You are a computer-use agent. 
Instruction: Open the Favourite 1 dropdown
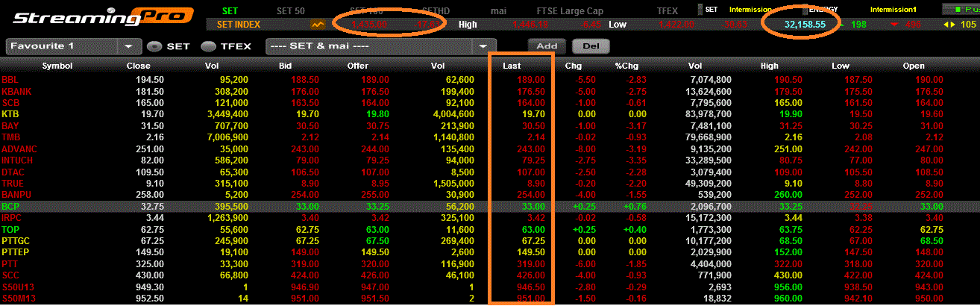(x=128, y=46)
